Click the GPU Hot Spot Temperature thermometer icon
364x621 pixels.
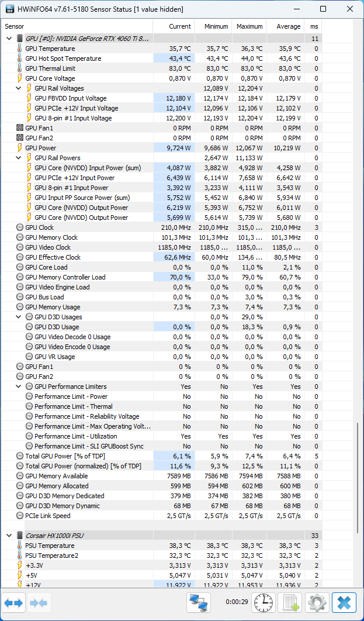pyautogui.click(x=20, y=58)
